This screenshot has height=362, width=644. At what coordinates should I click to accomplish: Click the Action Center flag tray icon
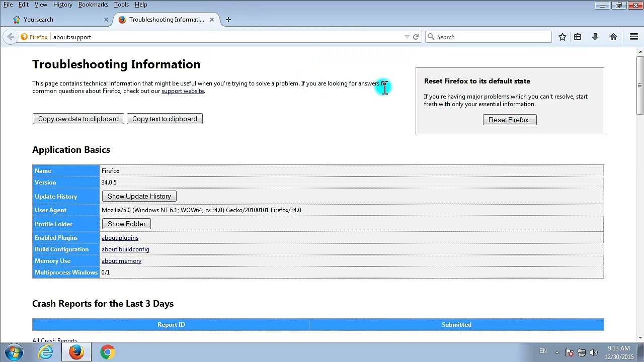(569, 352)
